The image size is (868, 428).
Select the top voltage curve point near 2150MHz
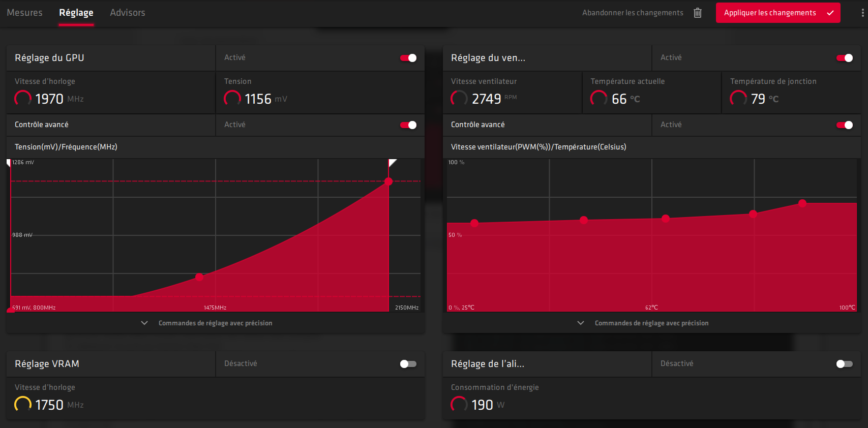point(388,181)
